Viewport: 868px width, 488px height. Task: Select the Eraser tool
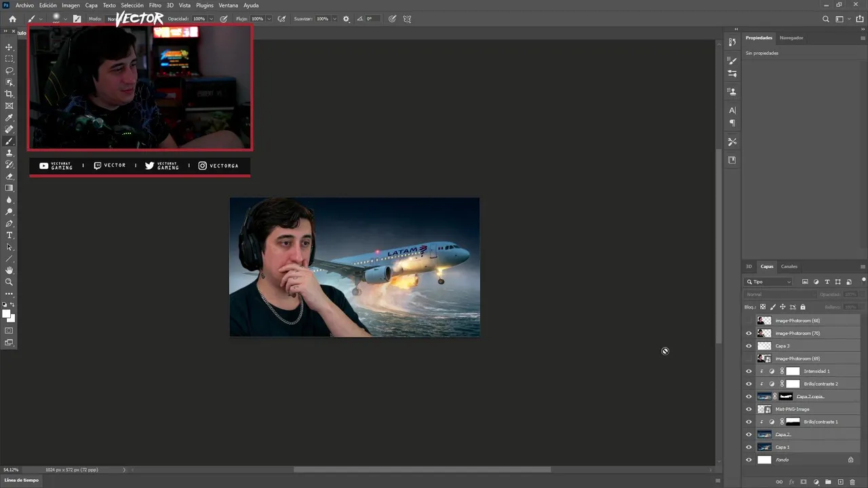[x=9, y=176]
